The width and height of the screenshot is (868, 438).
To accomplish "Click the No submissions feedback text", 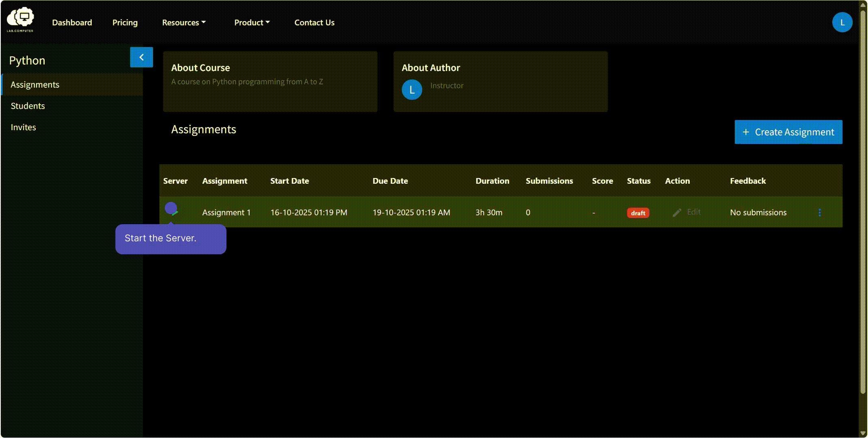I will [x=758, y=213].
